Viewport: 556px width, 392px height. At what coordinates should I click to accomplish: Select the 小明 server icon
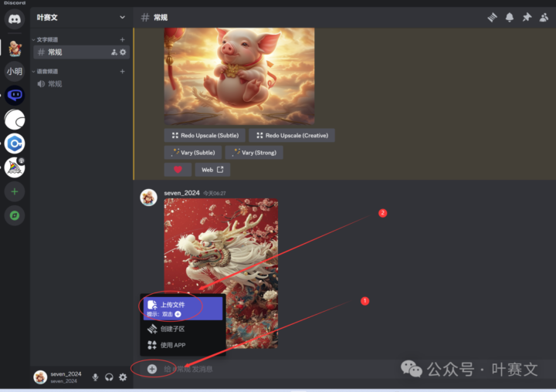[15, 71]
